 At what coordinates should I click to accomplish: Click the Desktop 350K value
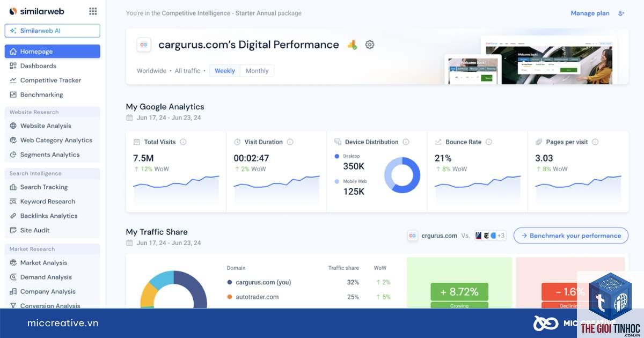pyautogui.click(x=354, y=166)
